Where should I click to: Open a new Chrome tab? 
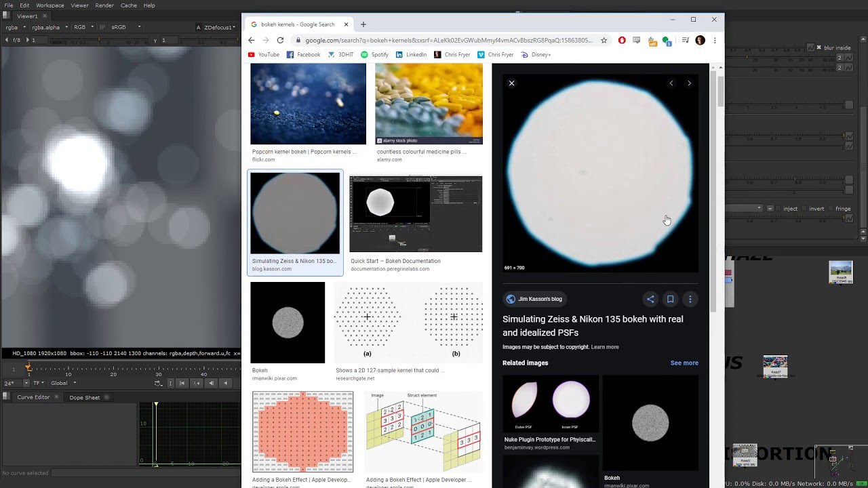(363, 24)
